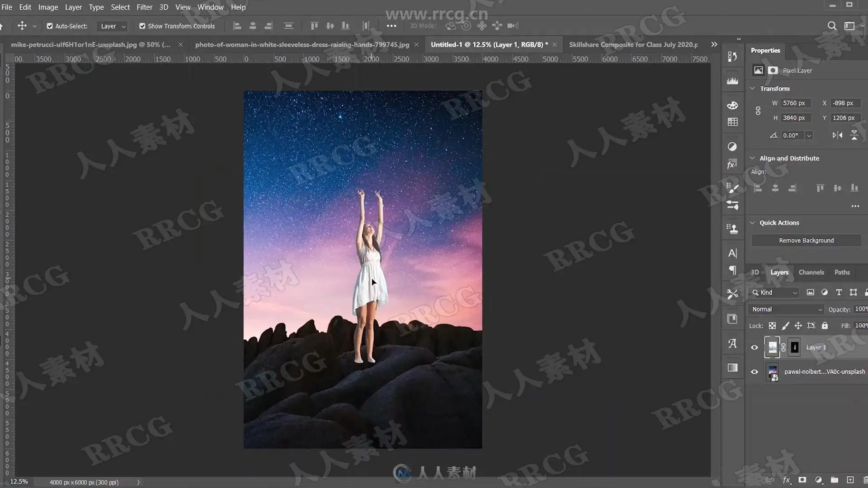Click the flip horizontal icon in Transform
The height and width of the screenshot is (488, 868).
[x=837, y=135]
